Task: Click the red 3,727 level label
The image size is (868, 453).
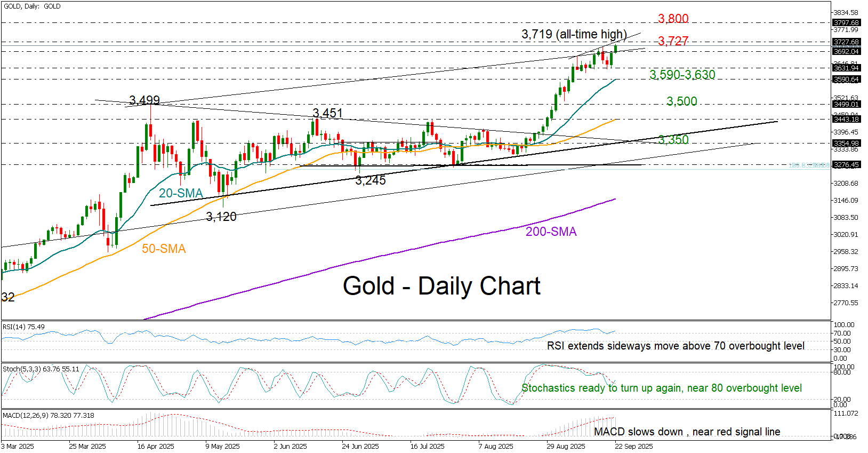Action: [673, 41]
